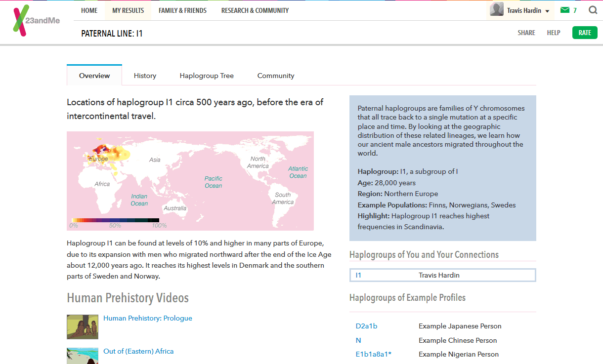Click Travis Hardin in the connections list

click(x=439, y=275)
